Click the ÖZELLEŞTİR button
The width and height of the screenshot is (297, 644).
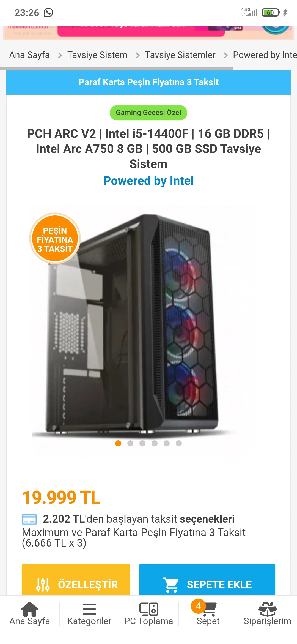tap(76, 579)
